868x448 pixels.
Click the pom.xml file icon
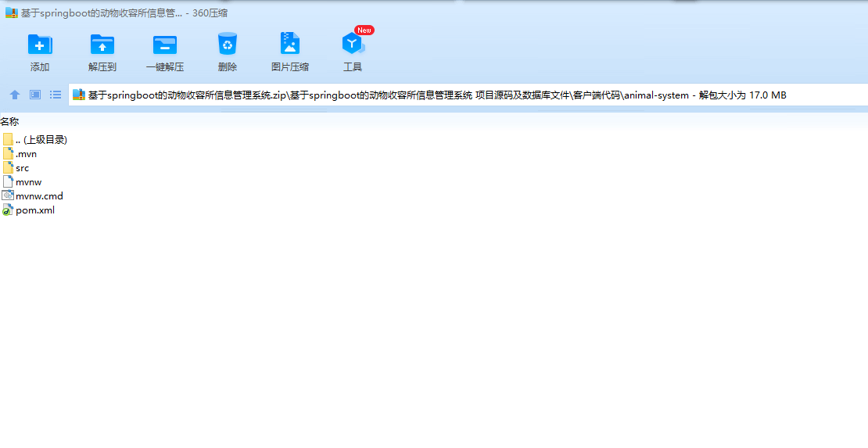[8, 210]
